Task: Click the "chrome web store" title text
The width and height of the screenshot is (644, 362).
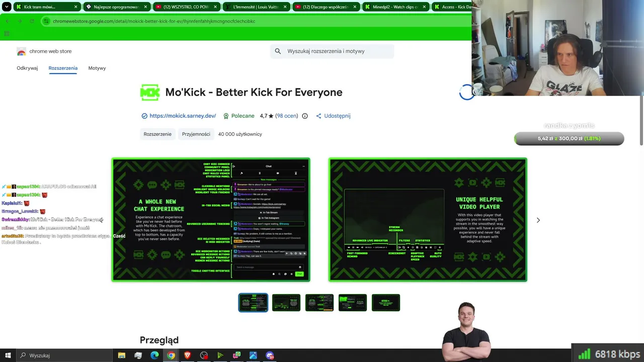Action: click(50, 51)
